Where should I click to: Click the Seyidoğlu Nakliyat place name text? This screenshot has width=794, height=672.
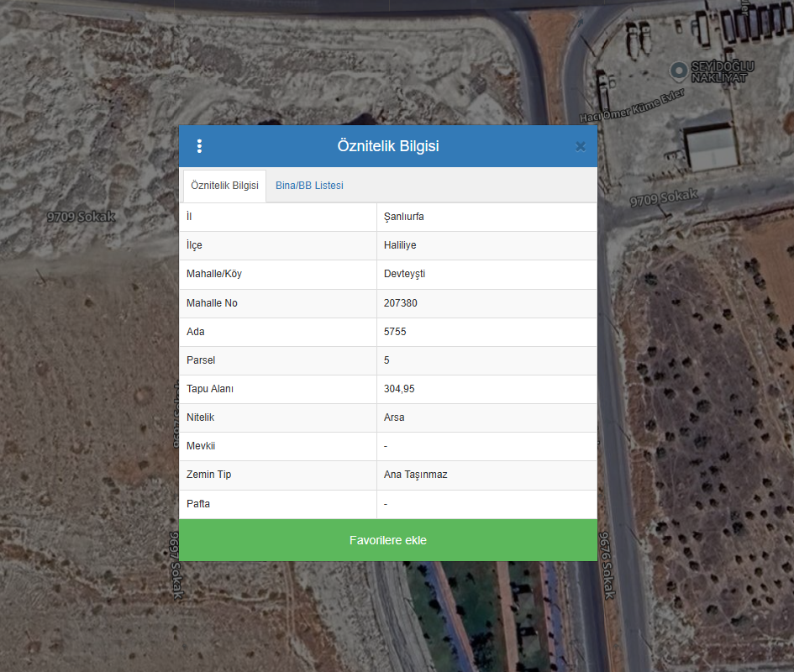click(x=723, y=72)
